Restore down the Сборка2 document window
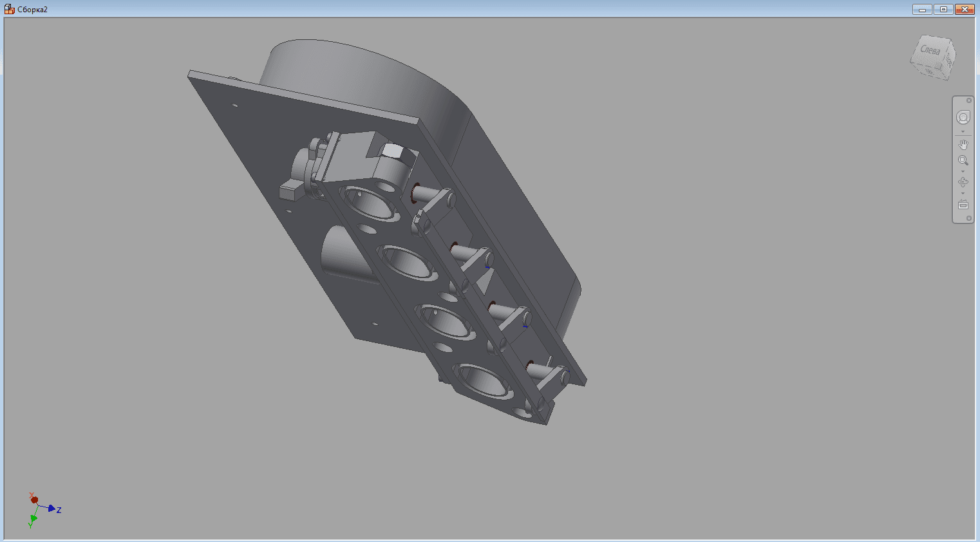Viewport: 980px width, 542px height. click(943, 10)
